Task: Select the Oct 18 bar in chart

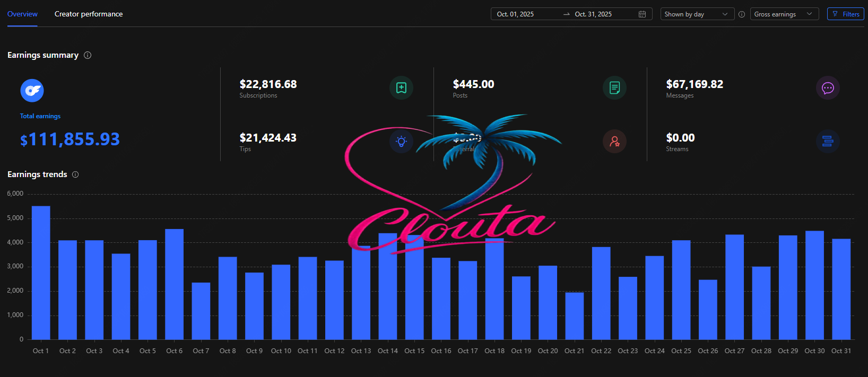Action: [494, 289]
